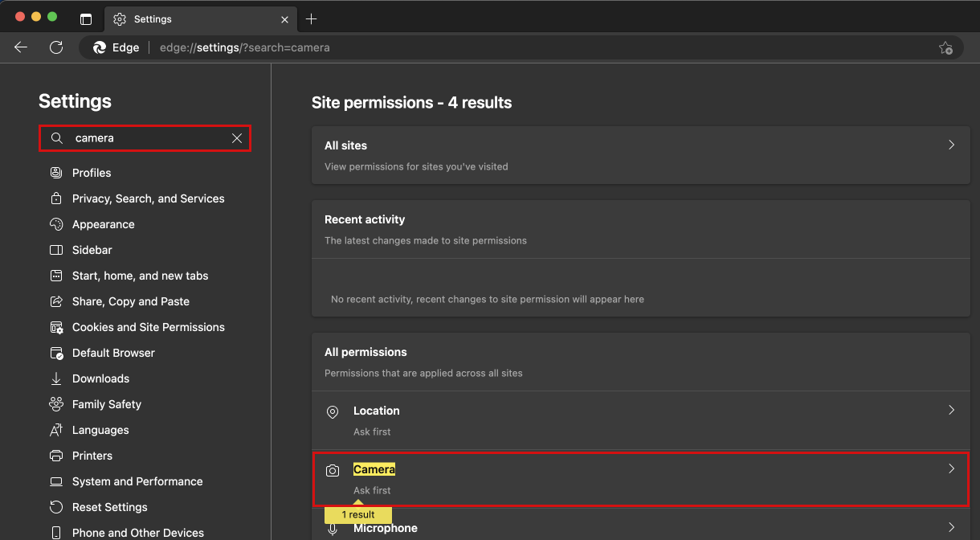
Task: Clear the camera search text
Action: [237, 138]
